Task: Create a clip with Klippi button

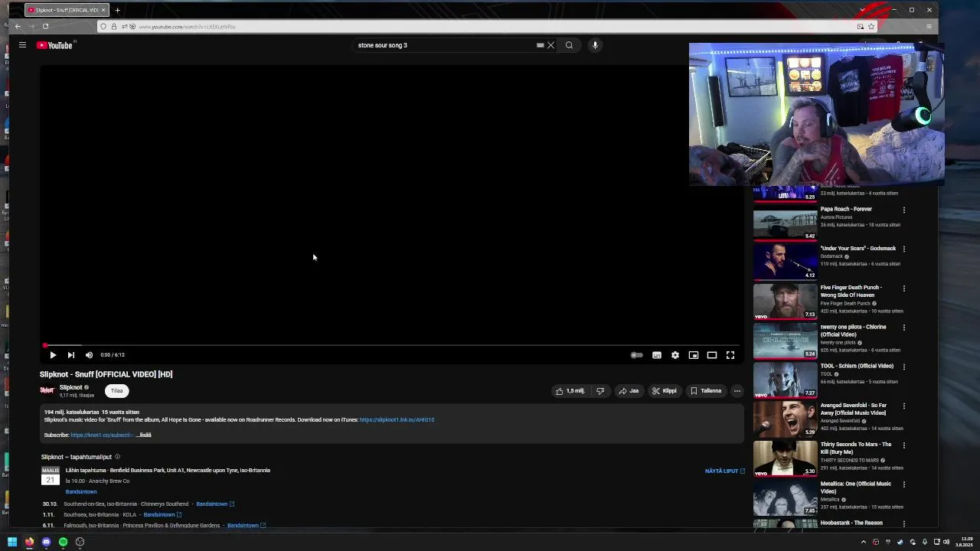Action: point(664,391)
